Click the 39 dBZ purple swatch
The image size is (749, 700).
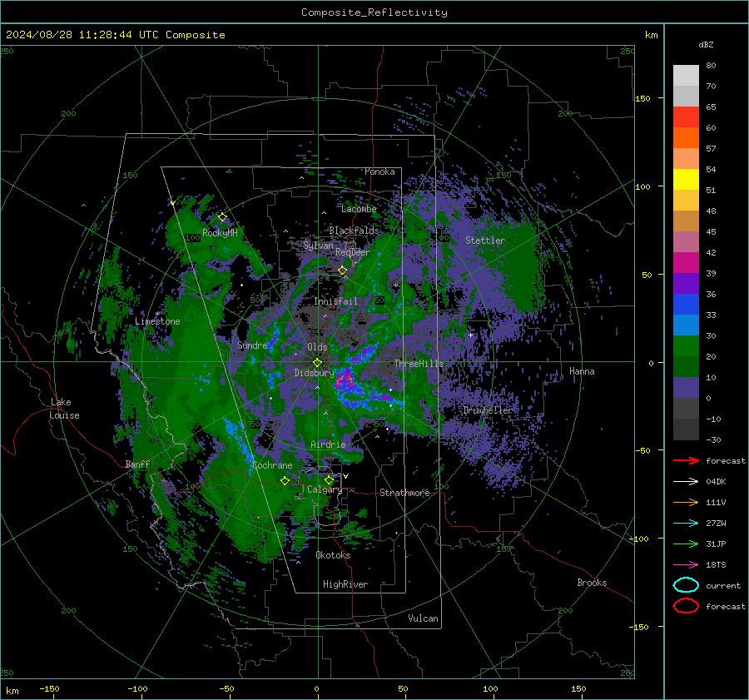click(686, 283)
